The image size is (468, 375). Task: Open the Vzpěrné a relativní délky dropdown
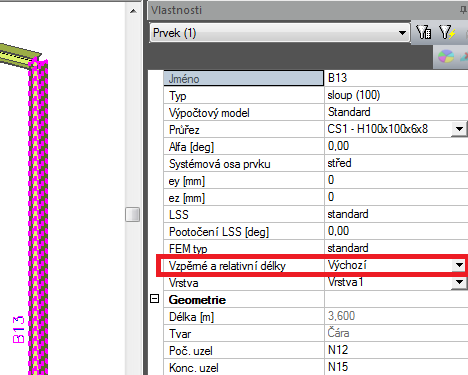459,265
